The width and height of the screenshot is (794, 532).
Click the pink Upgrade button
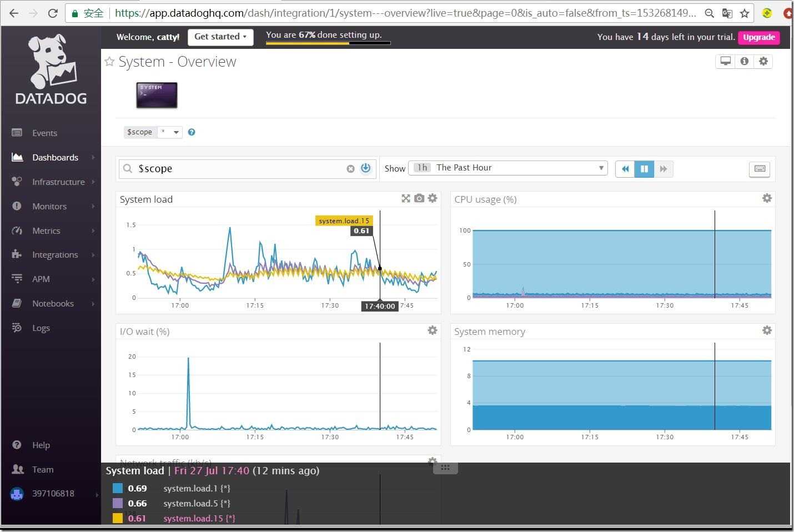pos(758,37)
